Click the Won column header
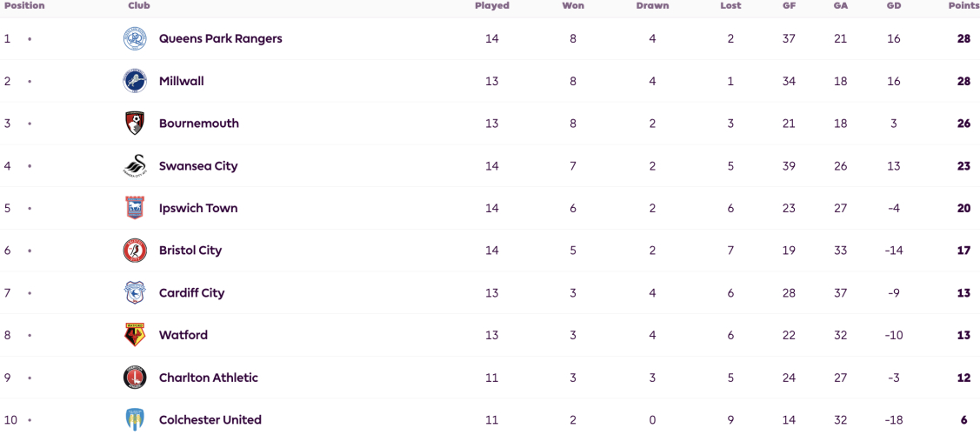Image resolution: width=980 pixels, height=435 pixels. [x=573, y=5]
